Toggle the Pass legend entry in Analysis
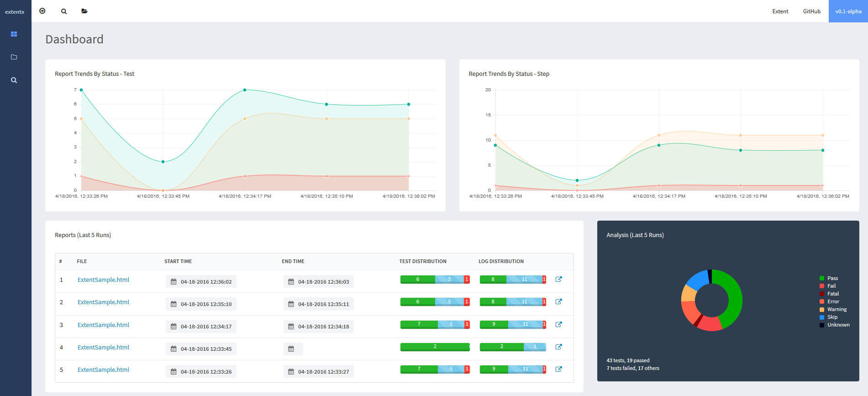The width and height of the screenshot is (868, 396). click(x=832, y=278)
